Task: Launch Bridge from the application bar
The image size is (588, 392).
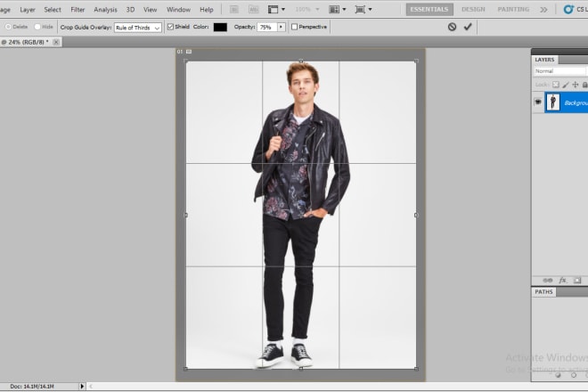Action: (234, 10)
